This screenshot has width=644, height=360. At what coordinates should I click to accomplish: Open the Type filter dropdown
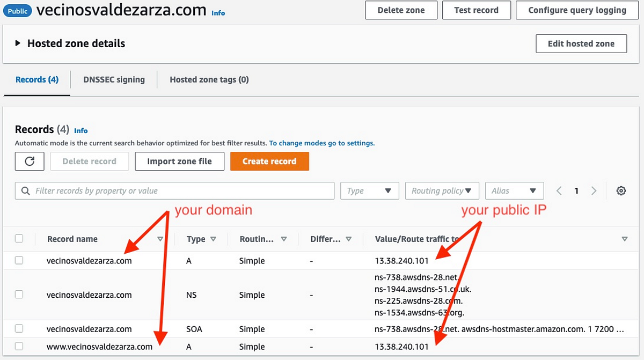pyautogui.click(x=369, y=190)
